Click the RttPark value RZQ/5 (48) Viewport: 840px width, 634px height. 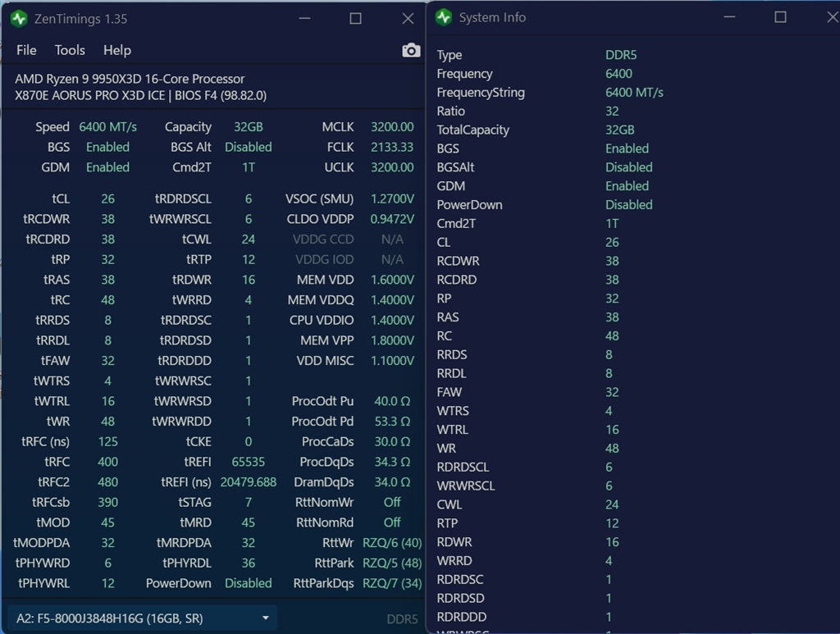[x=392, y=563]
